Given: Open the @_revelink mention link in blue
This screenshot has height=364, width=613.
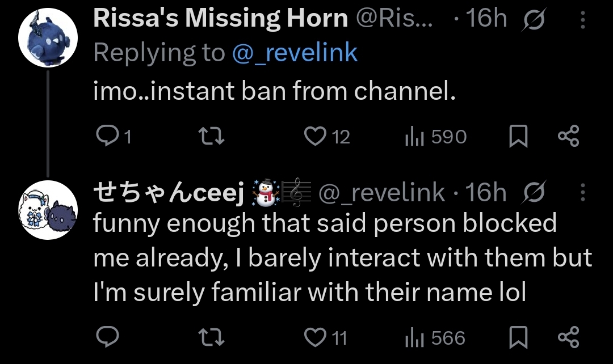Looking at the screenshot, I should 295,53.
